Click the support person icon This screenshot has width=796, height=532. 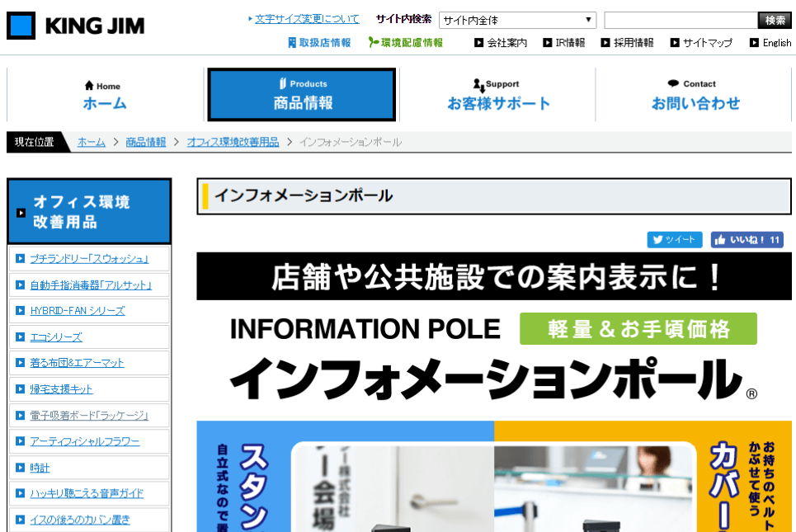(478, 85)
